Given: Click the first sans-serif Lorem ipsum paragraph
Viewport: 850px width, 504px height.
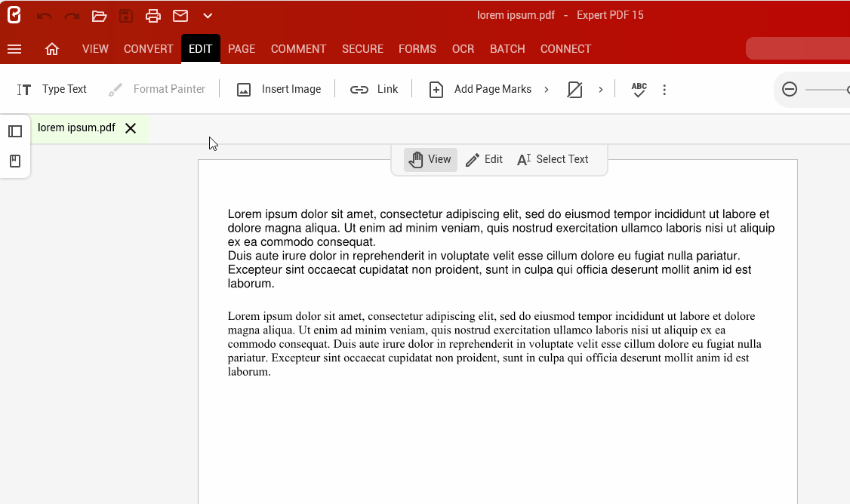Looking at the screenshot, I should (501, 249).
